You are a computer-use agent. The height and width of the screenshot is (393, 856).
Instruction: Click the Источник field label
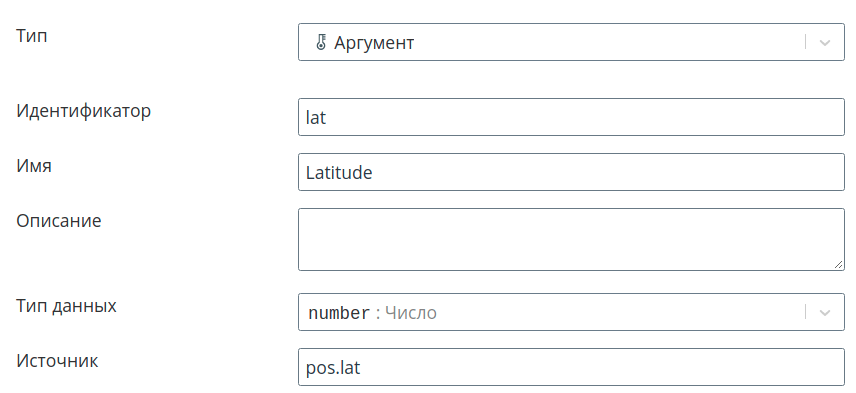pos(57,360)
